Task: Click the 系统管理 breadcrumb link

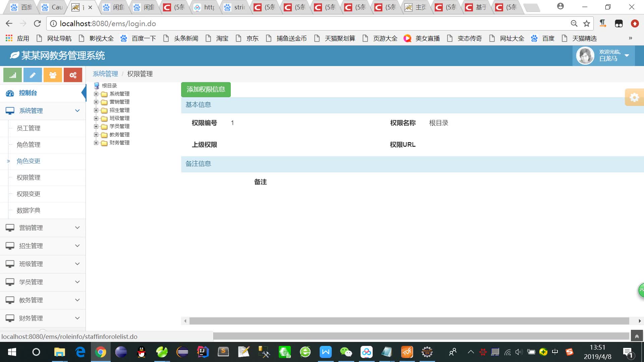Action: (105, 74)
